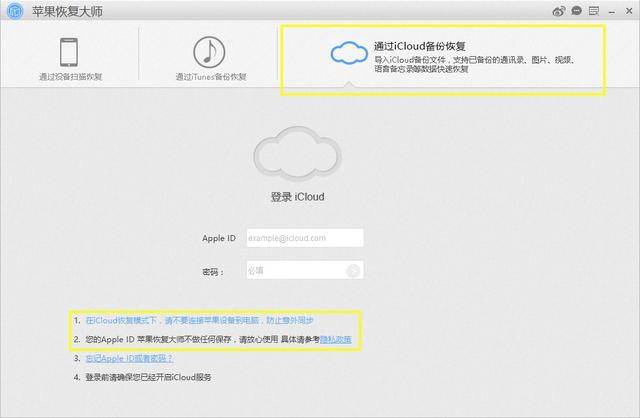Select the blue iCloud cloud icon
This screenshot has height=418, width=640.
point(349,53)
